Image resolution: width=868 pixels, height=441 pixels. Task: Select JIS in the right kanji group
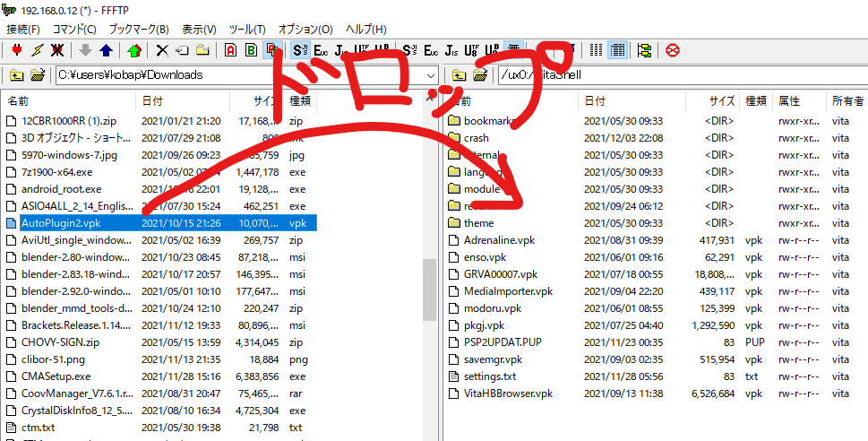(x=451, y=50)
